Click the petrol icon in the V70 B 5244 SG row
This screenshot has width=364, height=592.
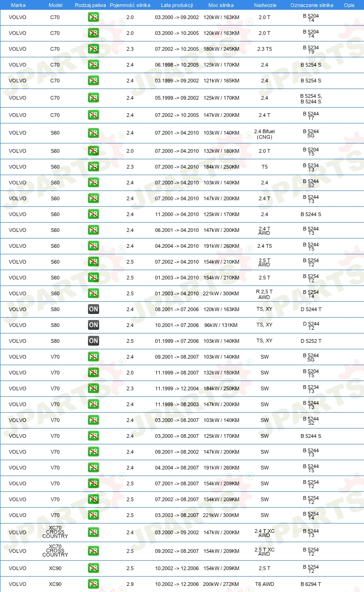coord(94,357)
